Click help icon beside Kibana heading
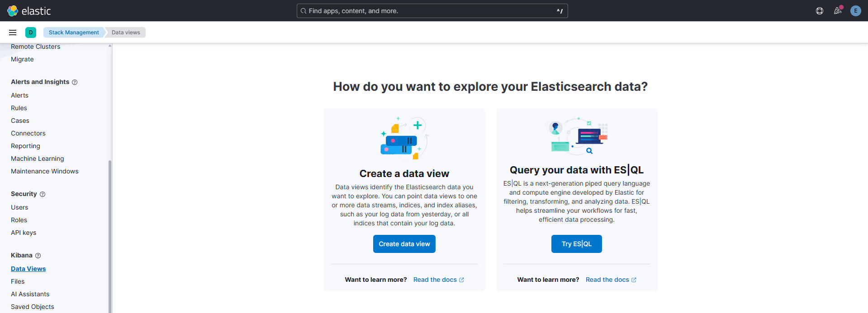The height and width of the screenshot is (313, 868). pyautogui.click(x=38, y=256)
